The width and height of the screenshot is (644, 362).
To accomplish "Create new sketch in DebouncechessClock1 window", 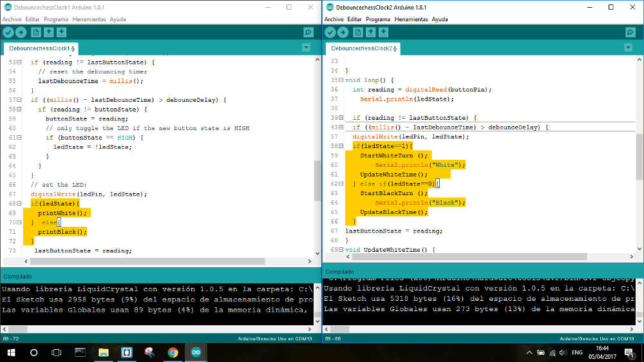I will click(x=35, y=32).
